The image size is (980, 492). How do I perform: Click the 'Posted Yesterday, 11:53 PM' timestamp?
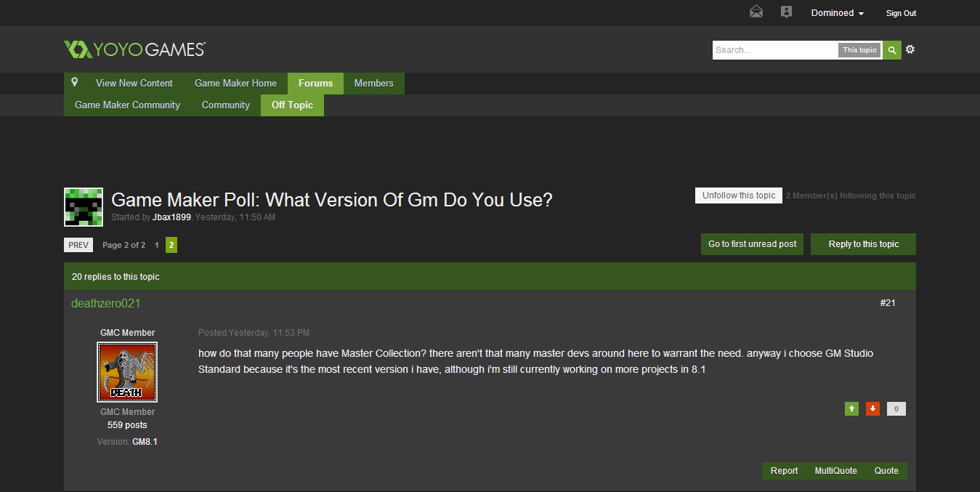pos(254,333)
